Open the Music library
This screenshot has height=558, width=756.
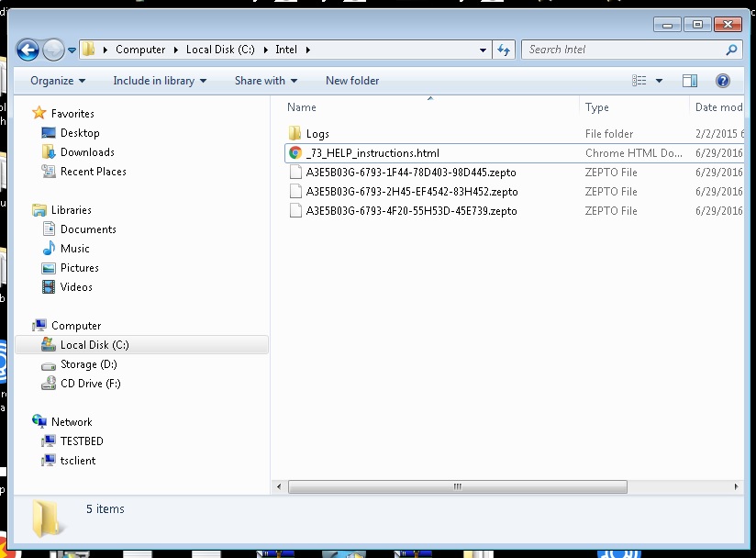tap(74, 249)
